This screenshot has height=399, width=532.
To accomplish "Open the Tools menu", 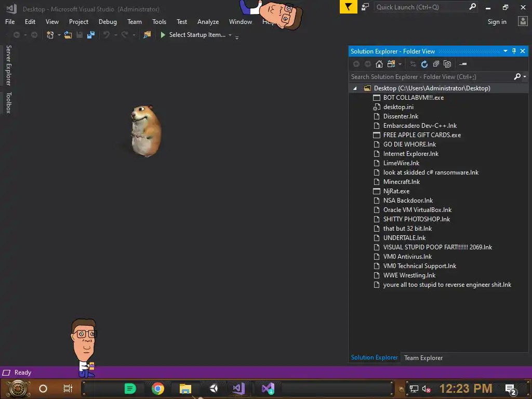I will coord(159,22).
